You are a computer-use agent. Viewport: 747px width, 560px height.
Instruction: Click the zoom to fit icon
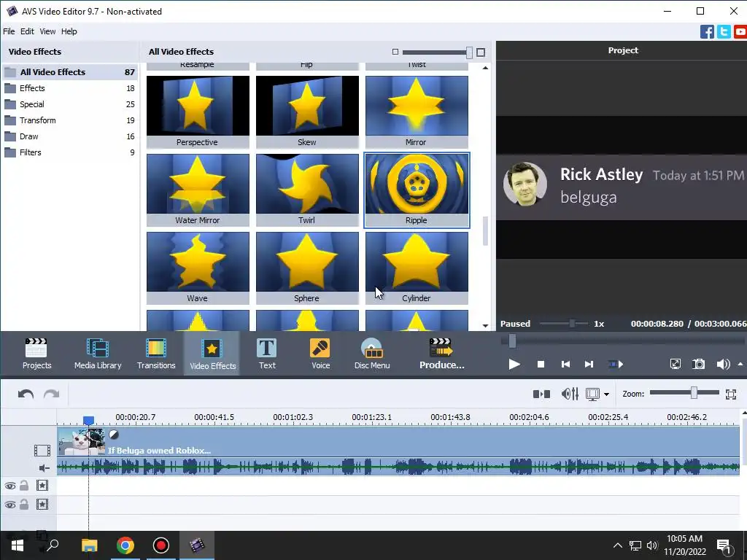(731, 394)
